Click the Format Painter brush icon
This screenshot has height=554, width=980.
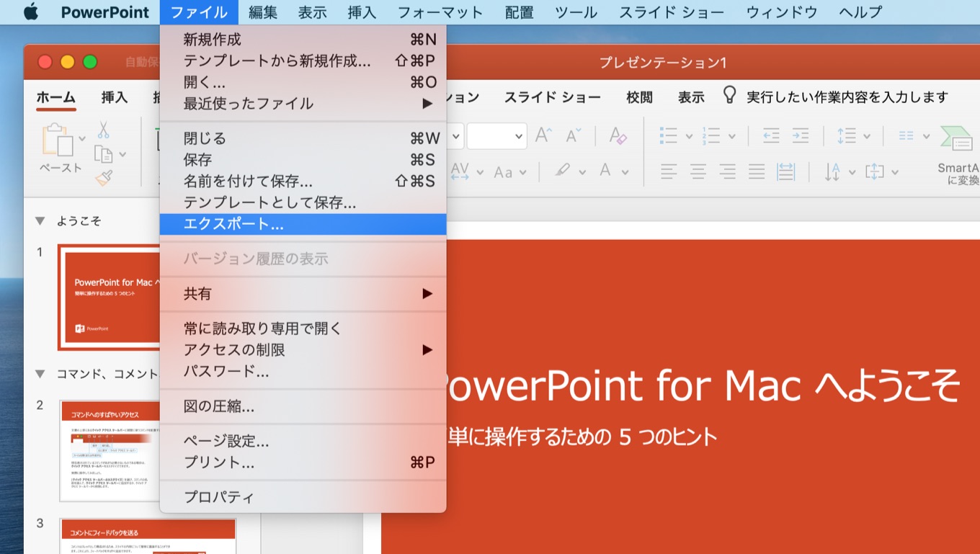(x=104, y=177)
